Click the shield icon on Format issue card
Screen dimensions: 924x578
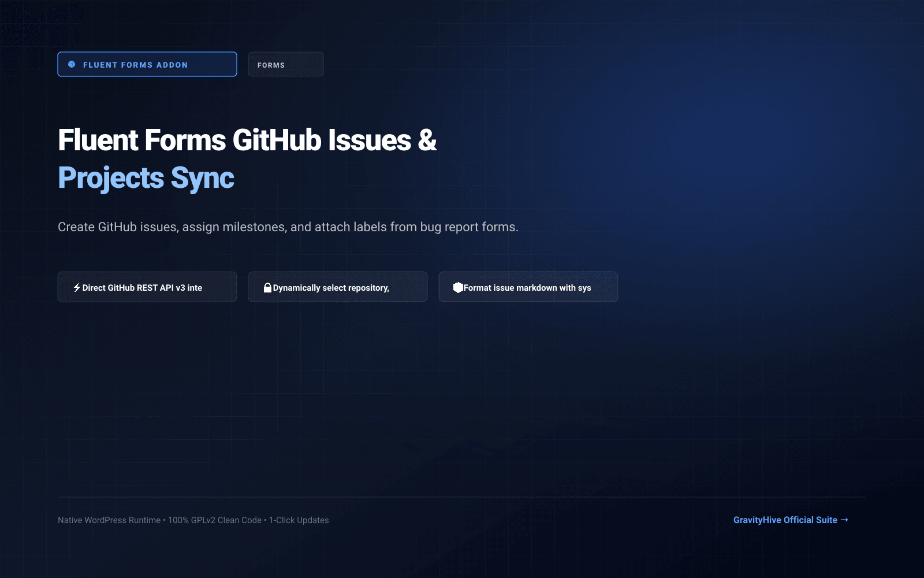click(x=458, y=287)
